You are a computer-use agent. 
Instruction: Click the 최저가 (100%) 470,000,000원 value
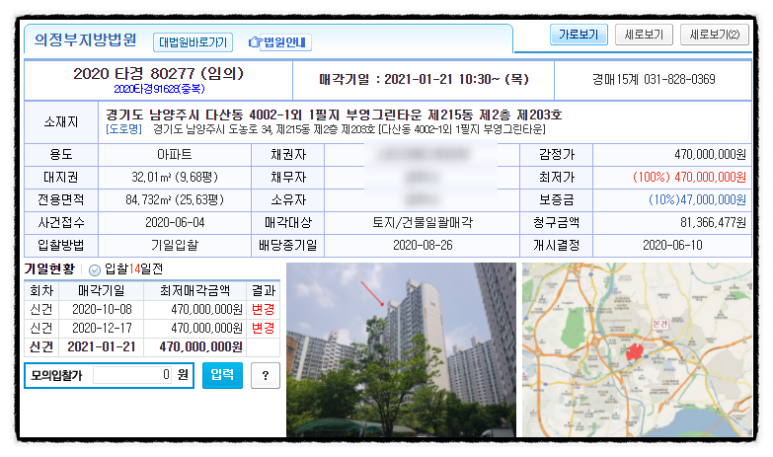point(689,177)
